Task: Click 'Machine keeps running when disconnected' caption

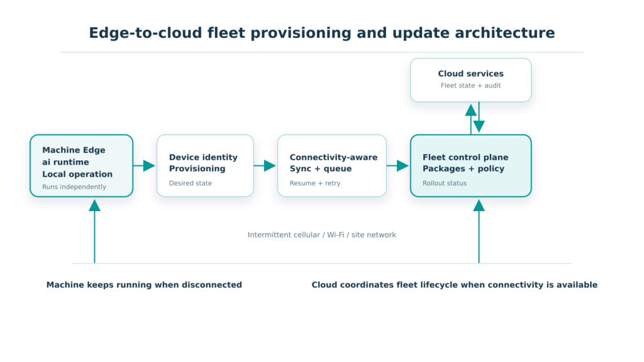Action: 144,285
